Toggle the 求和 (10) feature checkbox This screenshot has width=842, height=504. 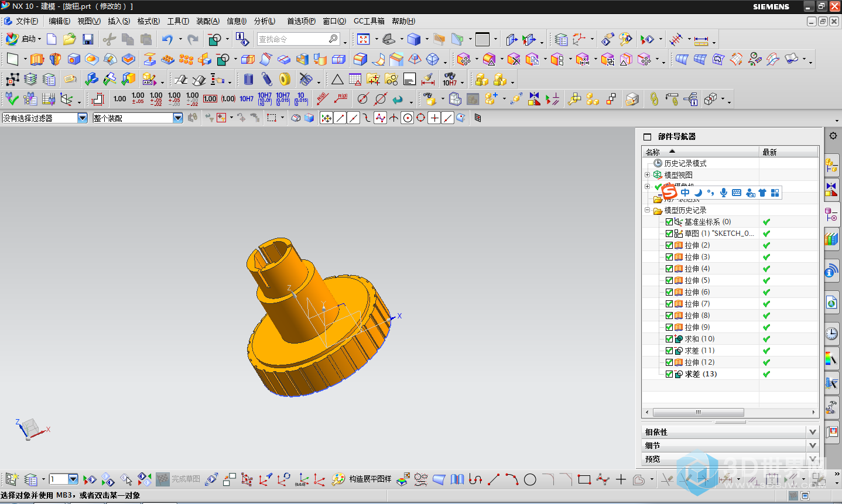pyautogui.click(x=669, y=339)
